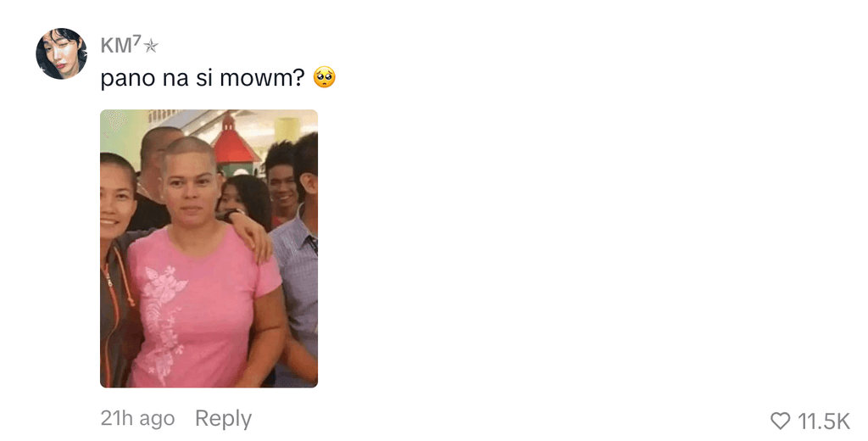Click the word 'mowm?' in the comment
The height and width of the screenshot is (441, 868).
click(262, 78)
